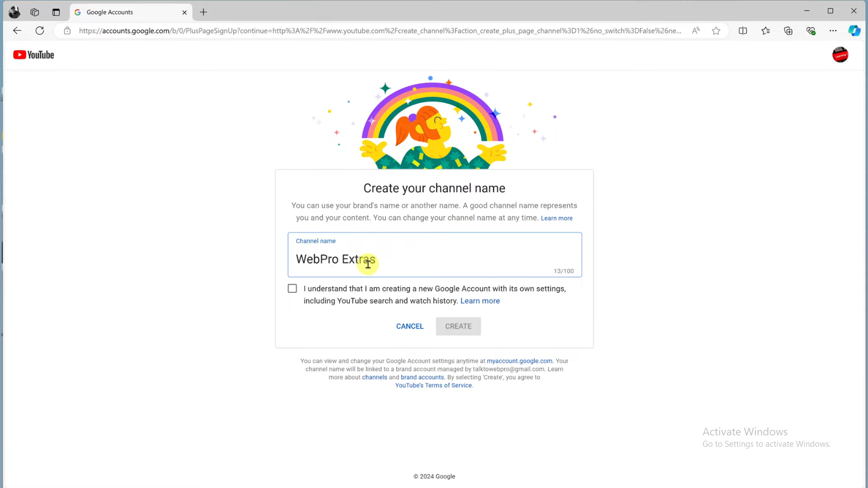Open YouTube's Terms of Service link
This screenshot has width=868, height=488.
point(433,386)
